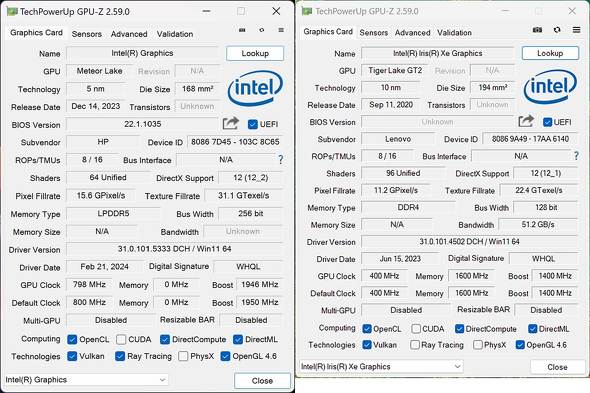Viewport: 590px width, 393px height.
Task: Click screenshot camera icon in left GPU-Z window
Action: click(x=242, y=30)
